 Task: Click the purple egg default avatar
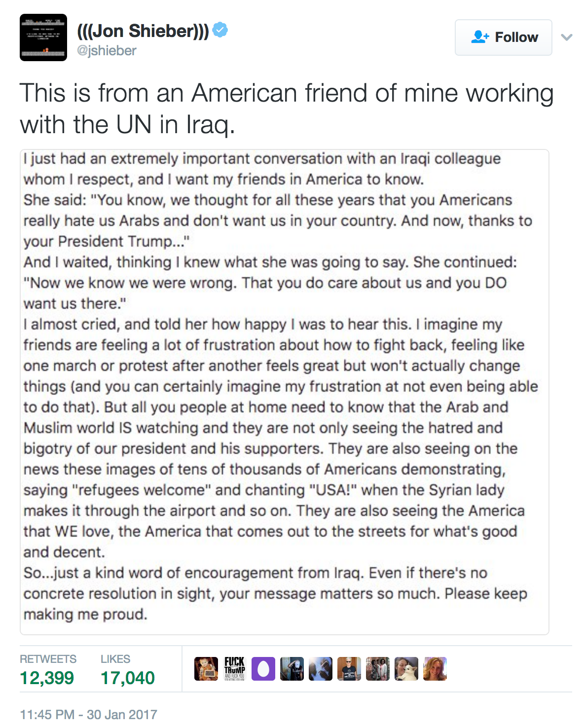[x=263, y=669]
